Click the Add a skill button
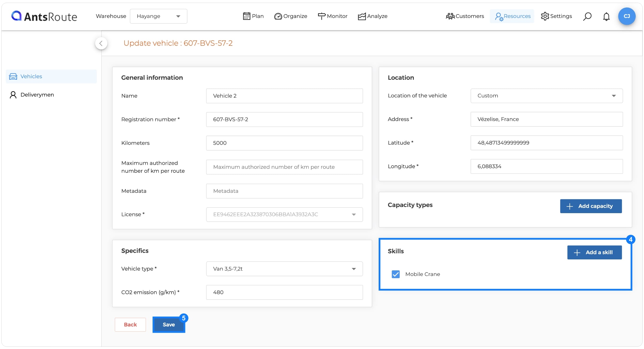This screenshot has height=349, width=644. [x=594, y=252]
